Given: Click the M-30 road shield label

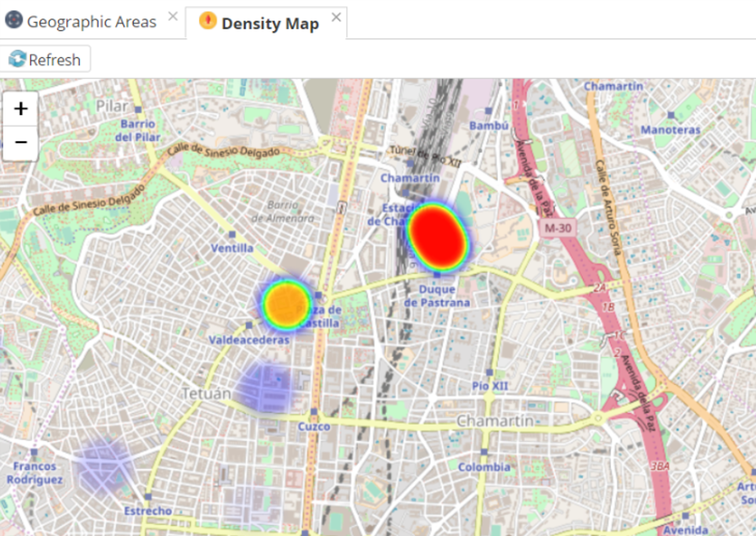Looking at the screenshot, I should tap(556, 228).
